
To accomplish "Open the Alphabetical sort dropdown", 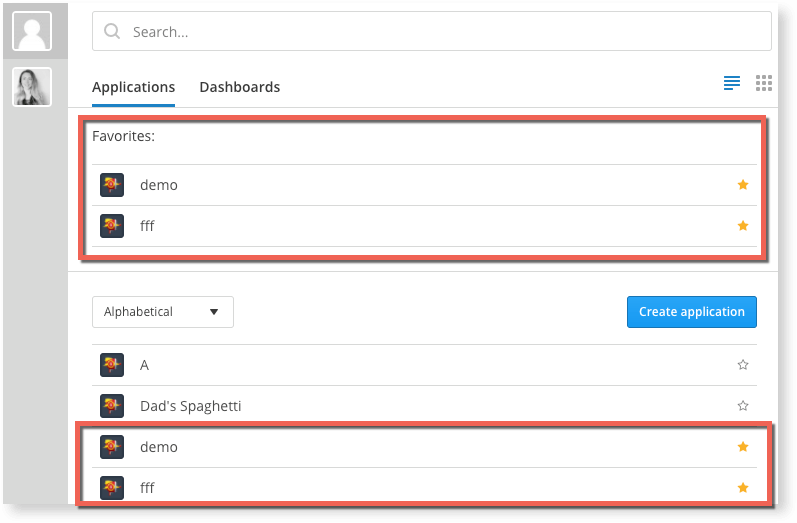I will pos(163,312).
